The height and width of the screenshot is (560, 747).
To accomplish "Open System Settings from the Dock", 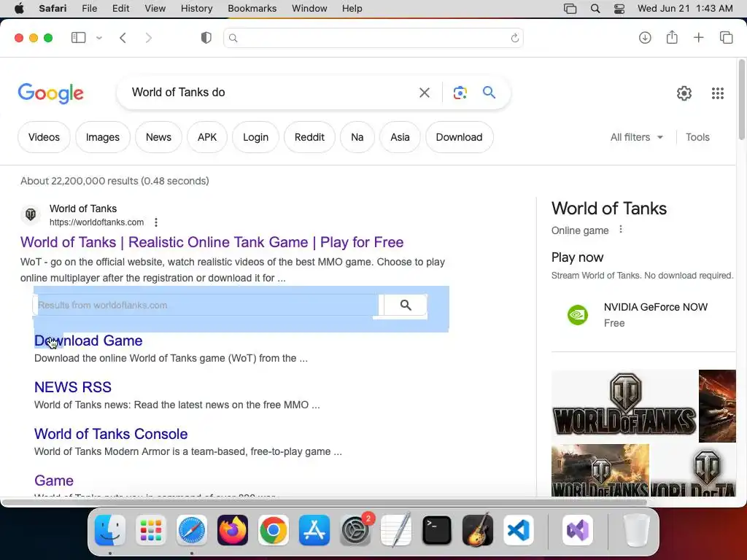I will click(x=355, y=530).
